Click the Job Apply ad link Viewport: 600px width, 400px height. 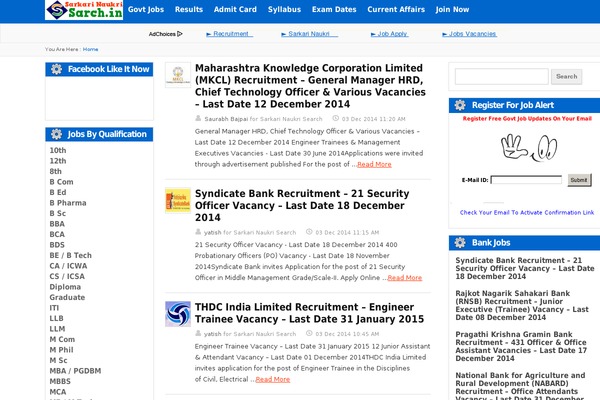coord(389,34)
